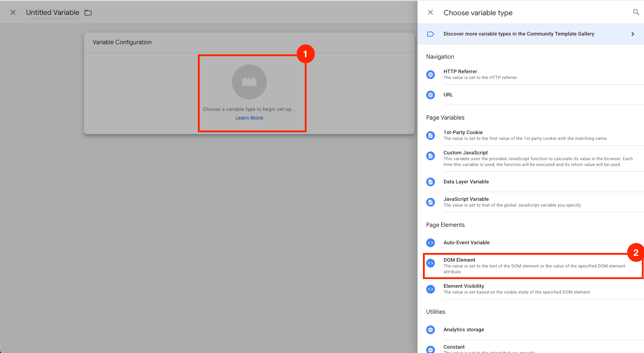Click the Analytics storage gear icon
The image size is (644, 353).
[x=431, y=330]
